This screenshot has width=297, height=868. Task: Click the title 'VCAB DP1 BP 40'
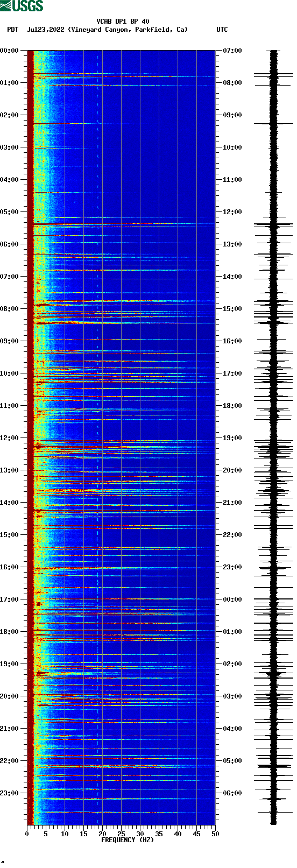click(123, 22)
